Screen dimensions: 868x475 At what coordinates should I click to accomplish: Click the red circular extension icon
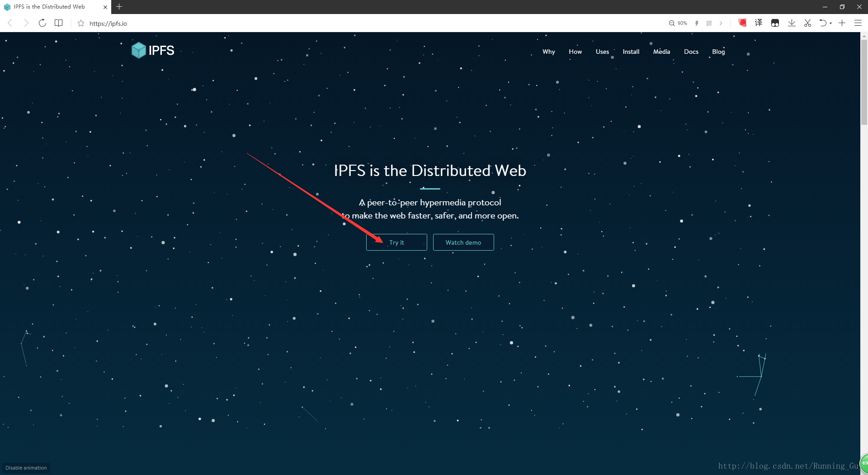coord(742,23)
